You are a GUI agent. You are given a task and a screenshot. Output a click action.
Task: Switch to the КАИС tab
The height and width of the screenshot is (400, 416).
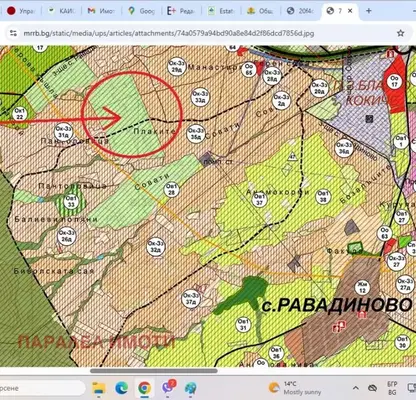point(61,11)
